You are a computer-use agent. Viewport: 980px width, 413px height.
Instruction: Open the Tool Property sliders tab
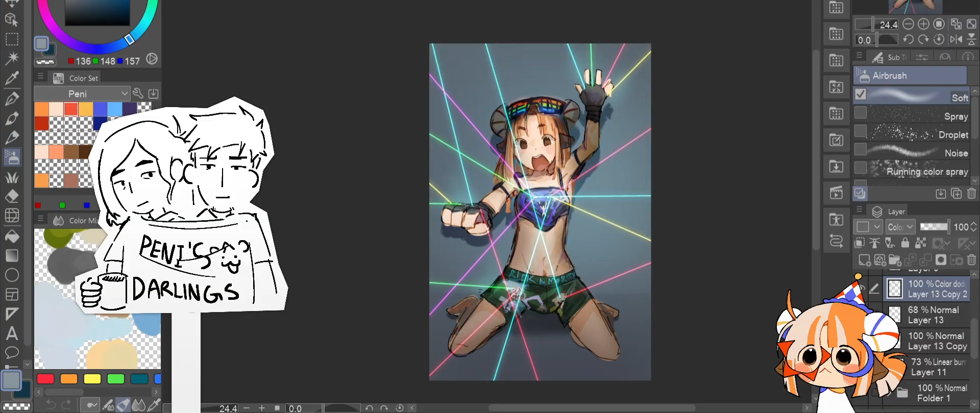922,57
